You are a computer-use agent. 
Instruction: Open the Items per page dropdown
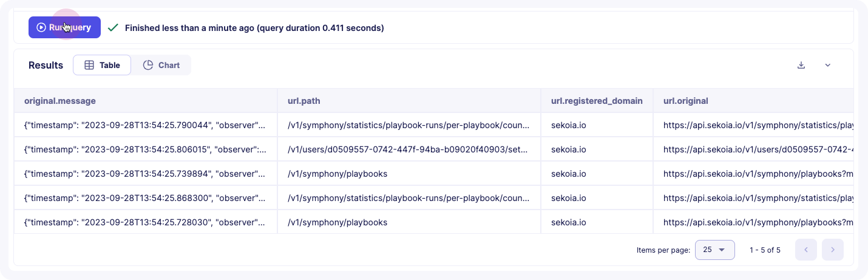[714, 250]
